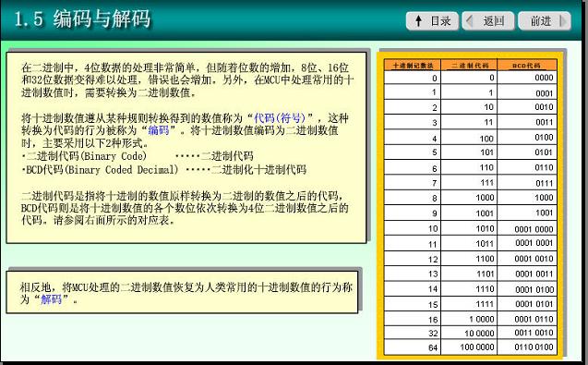Click the 十进制记数法 column header
The height and width of the screenshot is (365, 588).
pyautogui.click(x=413, y=66)
